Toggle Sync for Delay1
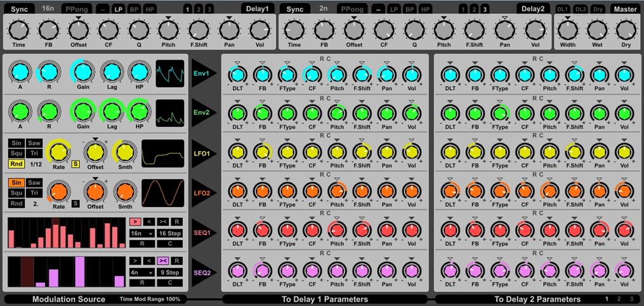This screenshot has width=644, height=306. tap(18, 10)
